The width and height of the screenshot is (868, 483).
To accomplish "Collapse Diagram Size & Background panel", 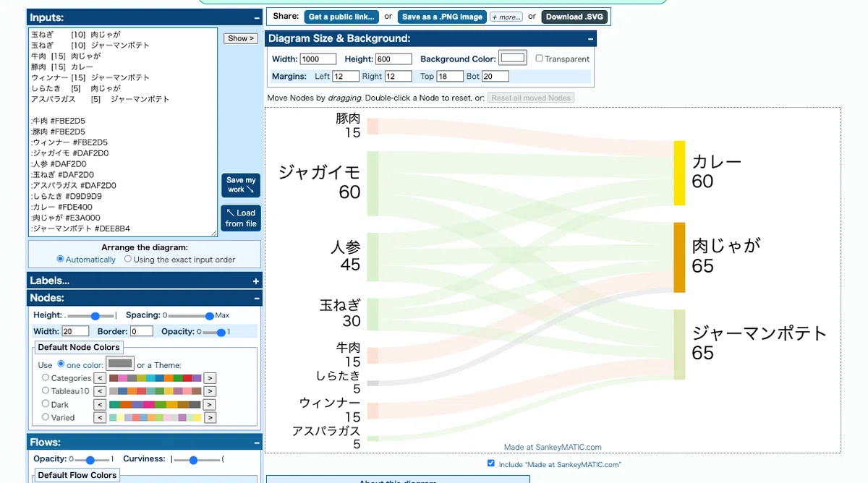I will coord(590,38).
